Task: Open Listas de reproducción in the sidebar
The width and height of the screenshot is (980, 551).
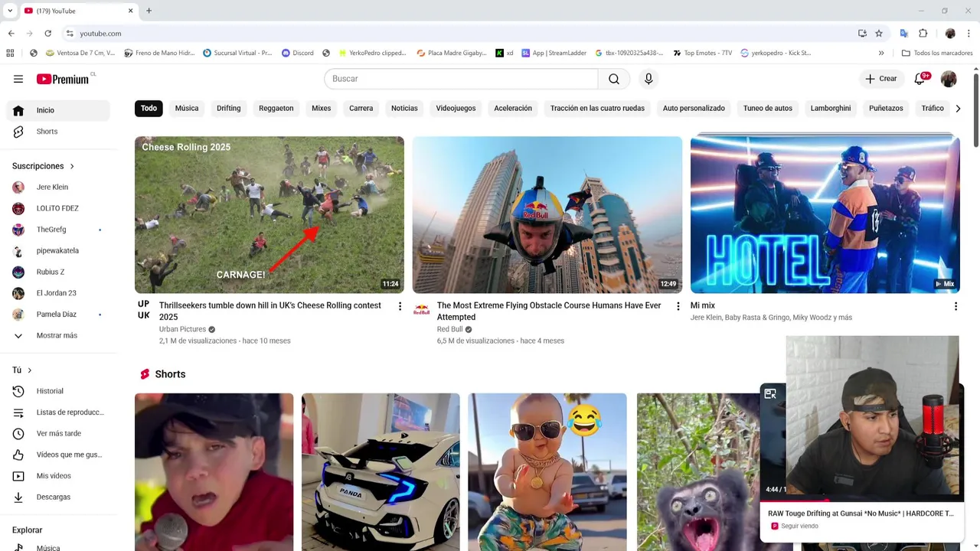Action: [58, 412]
